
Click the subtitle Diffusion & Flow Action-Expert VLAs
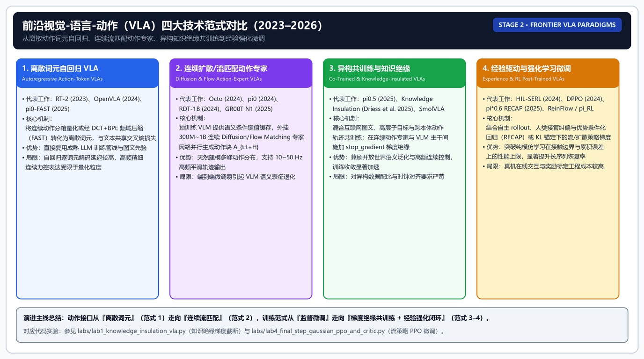(219, 79)
